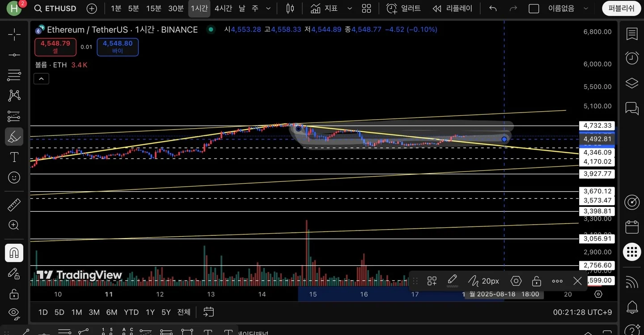Open the nine-dot apps grid panel
The image size is (644, 335).
(x=632, y=252)
